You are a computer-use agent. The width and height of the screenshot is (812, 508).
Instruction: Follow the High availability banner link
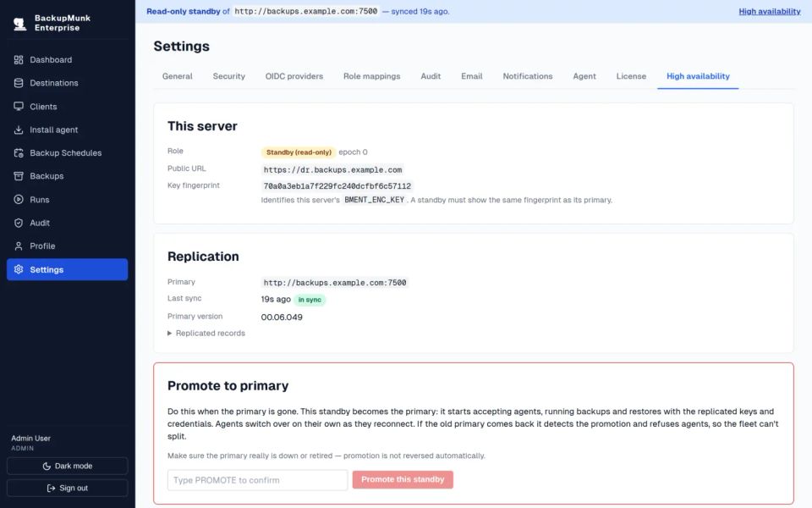coord(770,11)
